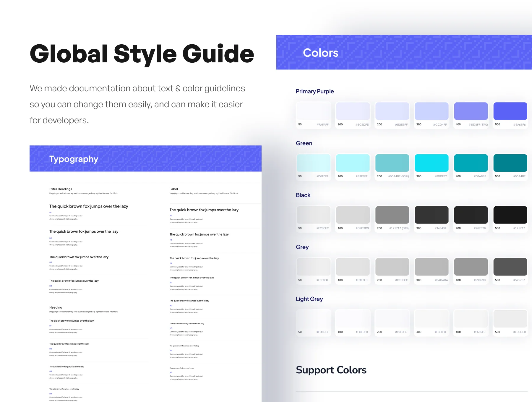Click the Colors section banner

(x=404, y=52)
